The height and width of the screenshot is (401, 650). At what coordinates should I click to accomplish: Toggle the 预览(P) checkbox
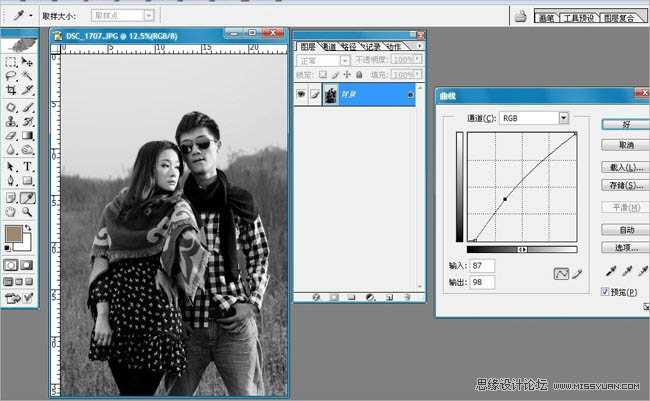click(605, 292)
